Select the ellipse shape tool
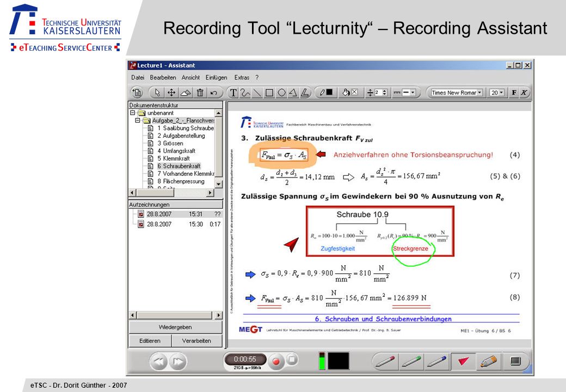The width and height of the screenshot is (566, 392). click(x=281, y=93)
